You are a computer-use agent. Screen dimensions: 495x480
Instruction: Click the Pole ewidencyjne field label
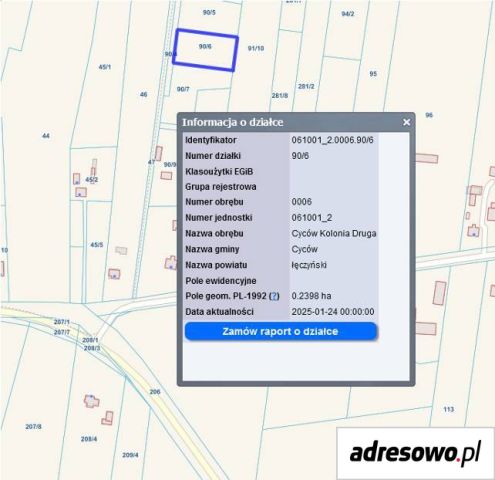coord(221,281)
